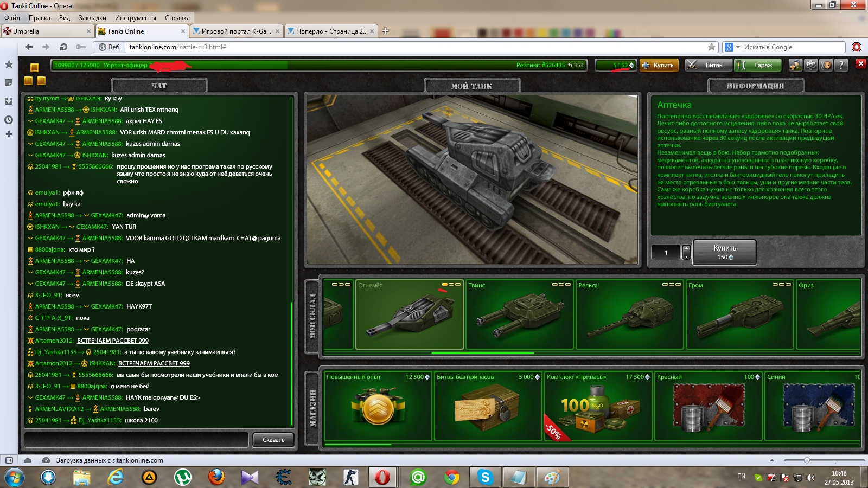
Task: Click the warehouse horizontal scrollbar
Action: pos(482,353)
